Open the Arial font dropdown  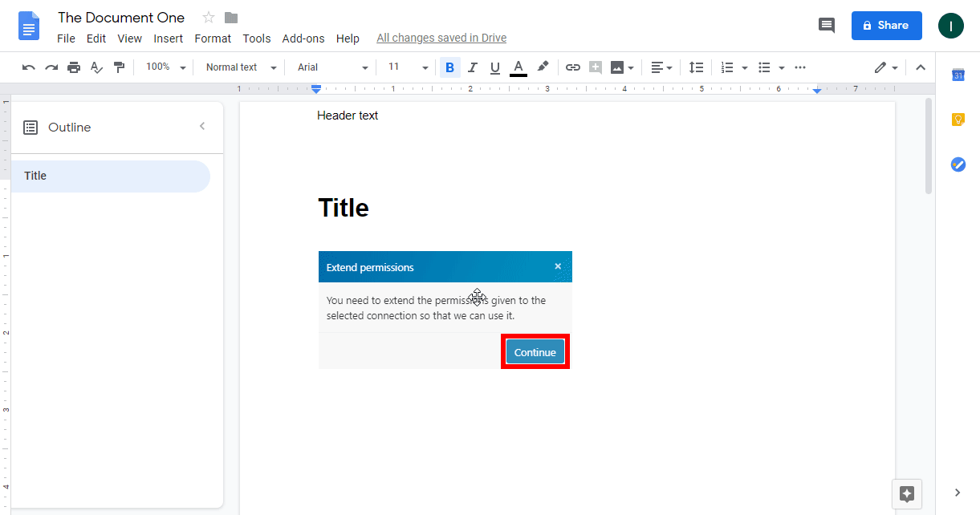(x=331, y=67)
